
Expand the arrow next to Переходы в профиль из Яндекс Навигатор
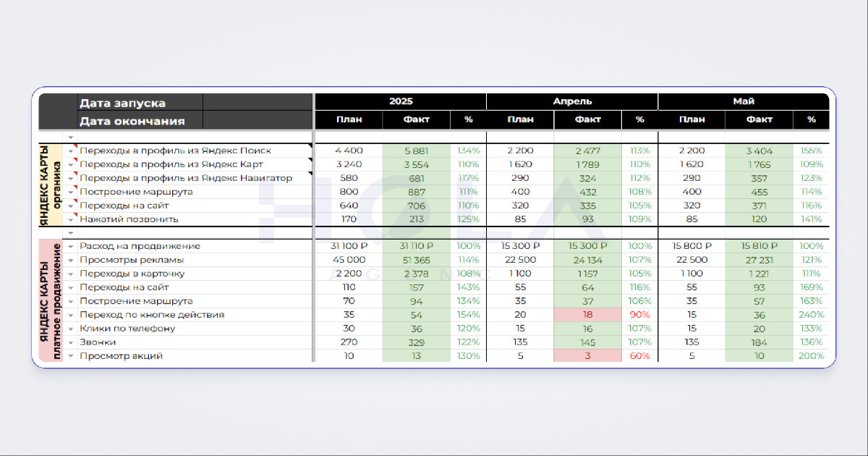coord(71,178)
